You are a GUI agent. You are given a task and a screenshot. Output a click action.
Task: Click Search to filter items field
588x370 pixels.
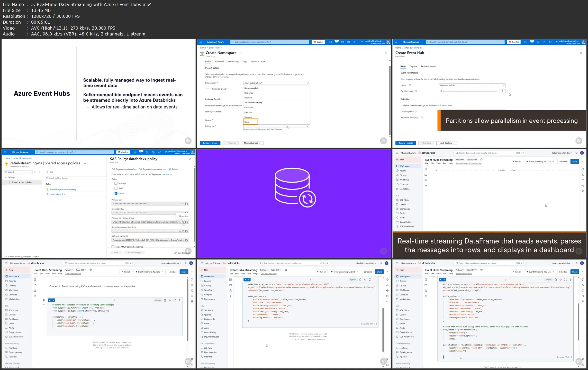(x=76, y=178)
